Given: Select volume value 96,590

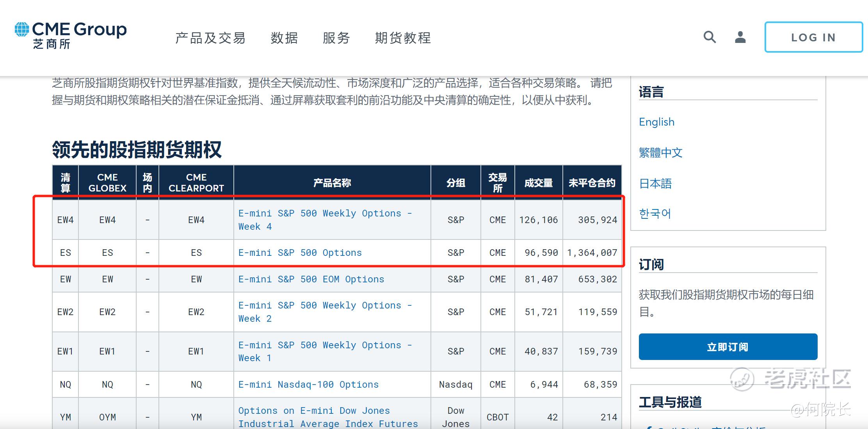Looking at the screenshot, I should (541, 253).
